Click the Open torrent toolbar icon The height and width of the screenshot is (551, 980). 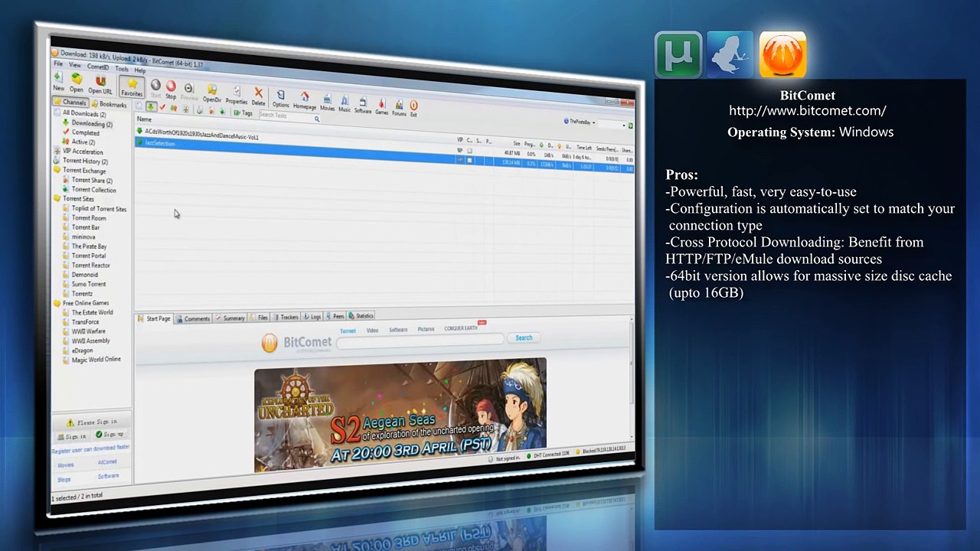click(77, 81)
